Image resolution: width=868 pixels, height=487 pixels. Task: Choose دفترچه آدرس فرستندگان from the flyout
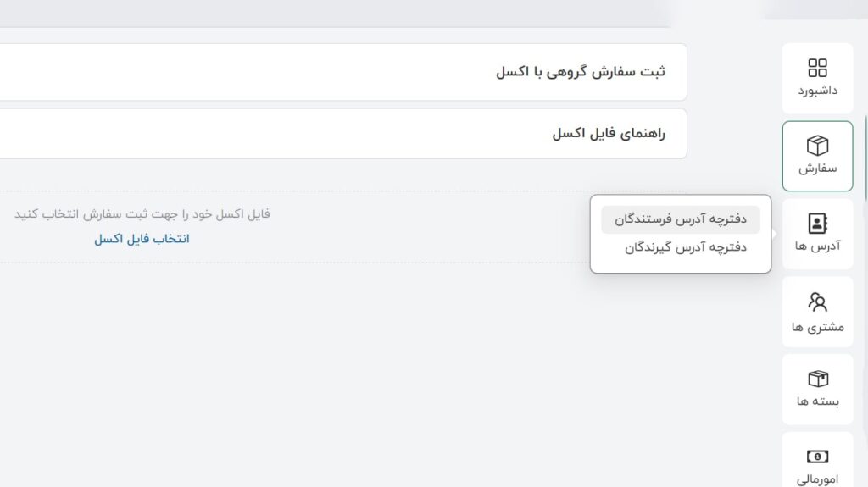681,219
